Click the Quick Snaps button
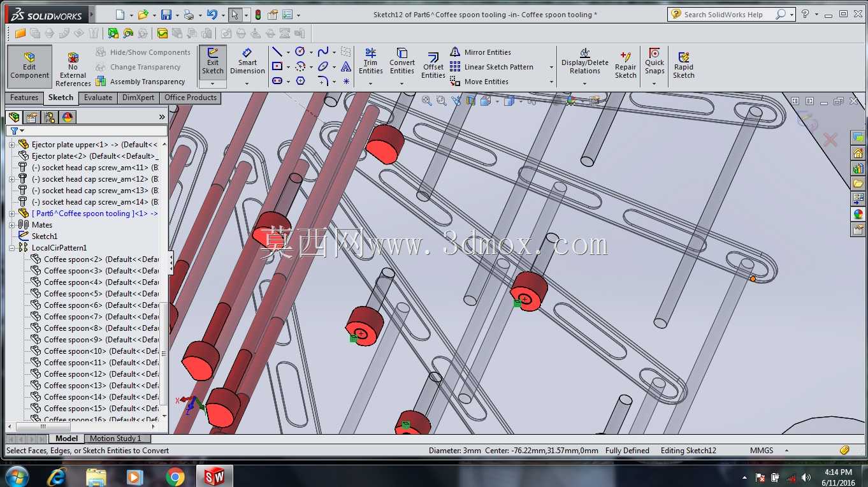 pyautogui.click(x=655, y=61)
